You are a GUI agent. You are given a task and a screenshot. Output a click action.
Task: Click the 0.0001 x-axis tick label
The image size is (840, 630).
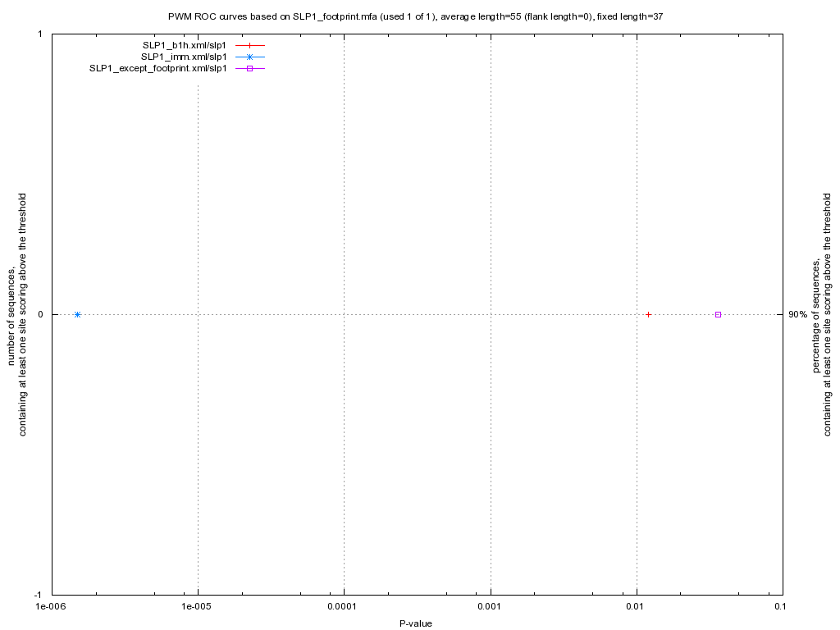(x=343, y=607)
